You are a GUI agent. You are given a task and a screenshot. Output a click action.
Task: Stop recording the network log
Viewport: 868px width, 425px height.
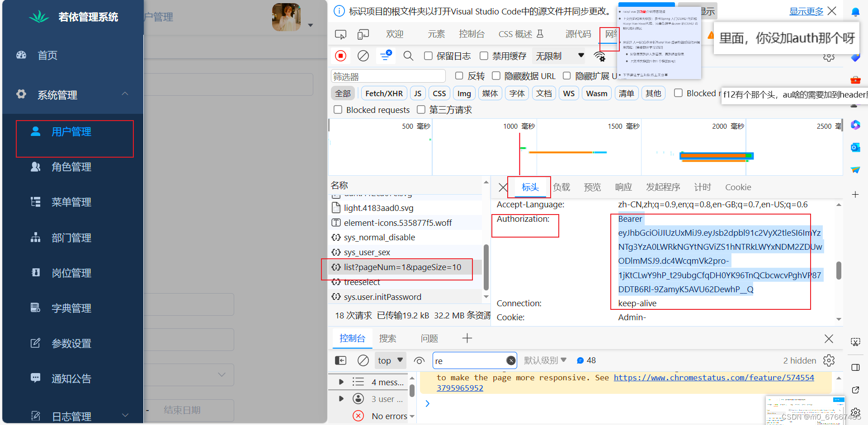pos(340,56)
